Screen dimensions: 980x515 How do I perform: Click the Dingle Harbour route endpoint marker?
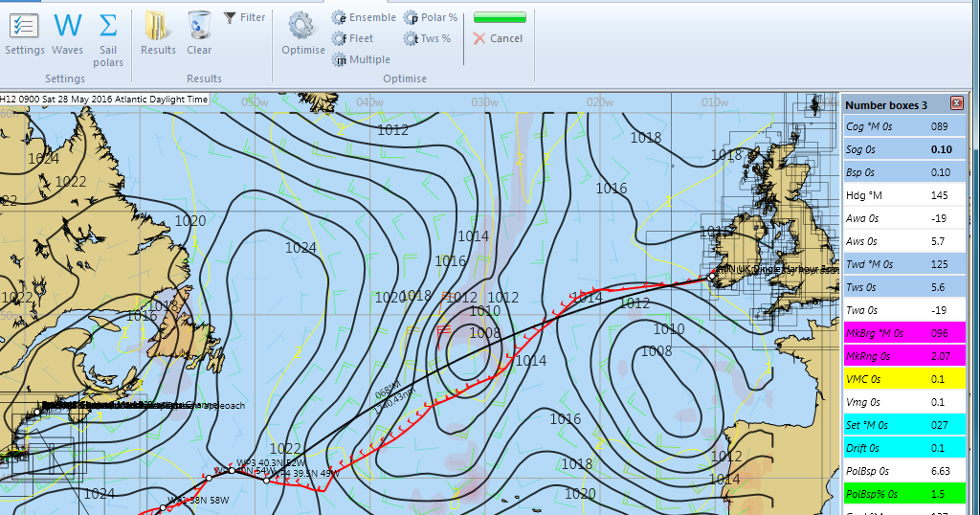point(711,276)
